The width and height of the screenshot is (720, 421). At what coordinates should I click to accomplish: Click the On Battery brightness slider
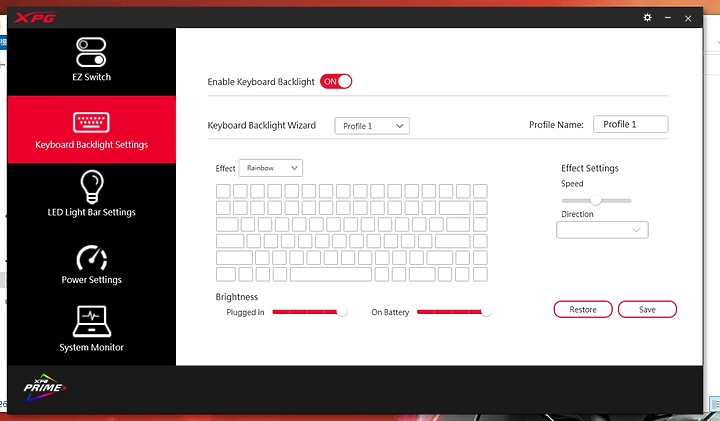454,312
